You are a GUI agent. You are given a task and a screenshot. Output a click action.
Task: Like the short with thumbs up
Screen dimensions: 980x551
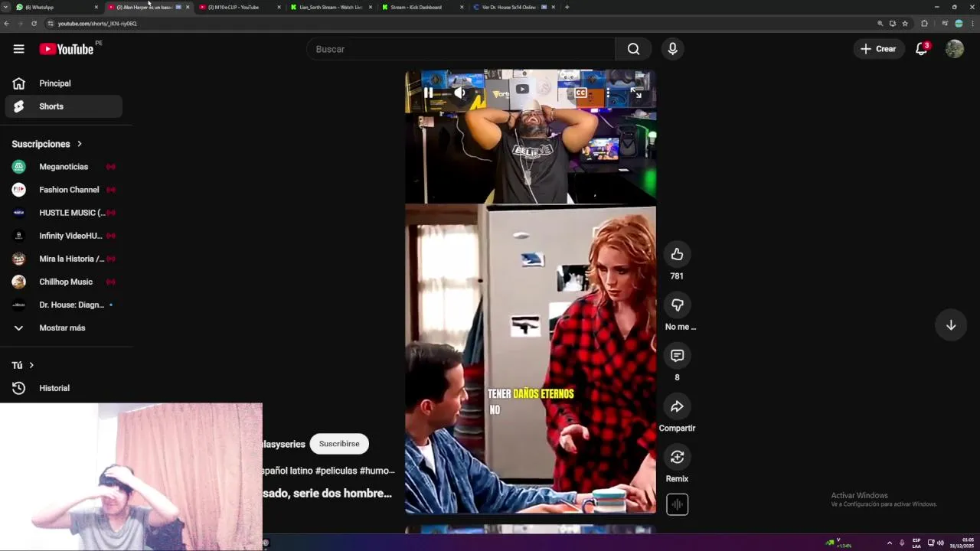point(677,254)
